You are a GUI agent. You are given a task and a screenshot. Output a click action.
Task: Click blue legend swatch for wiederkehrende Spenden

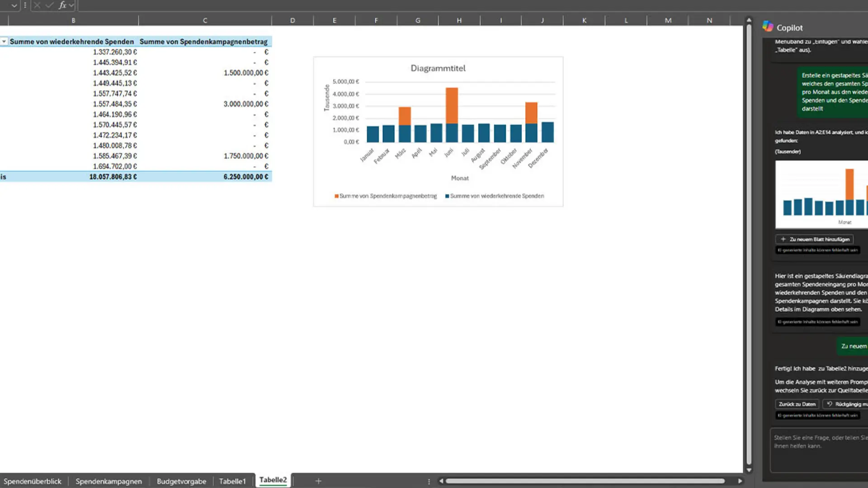447,196
